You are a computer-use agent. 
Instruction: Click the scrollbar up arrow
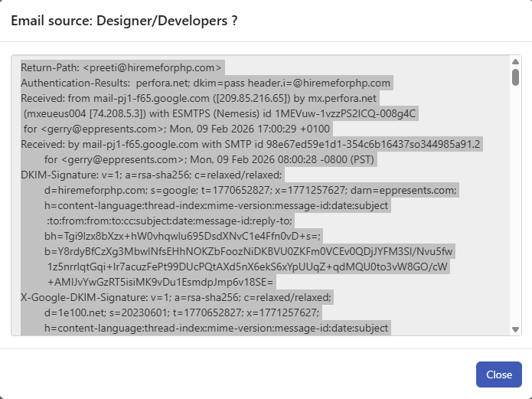point(515,62)
